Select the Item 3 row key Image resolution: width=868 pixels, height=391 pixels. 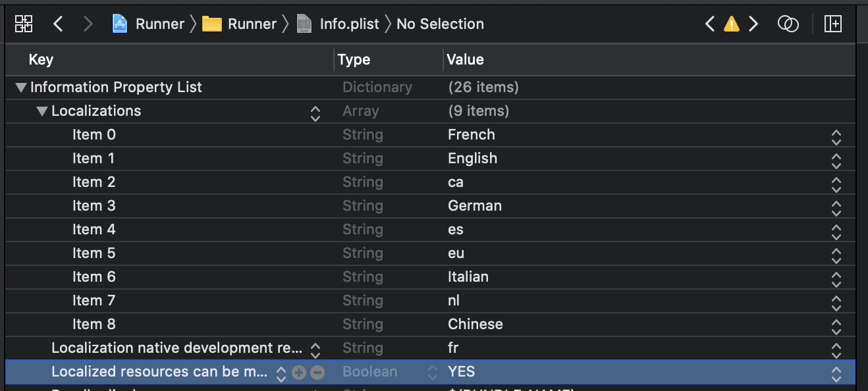94,206
